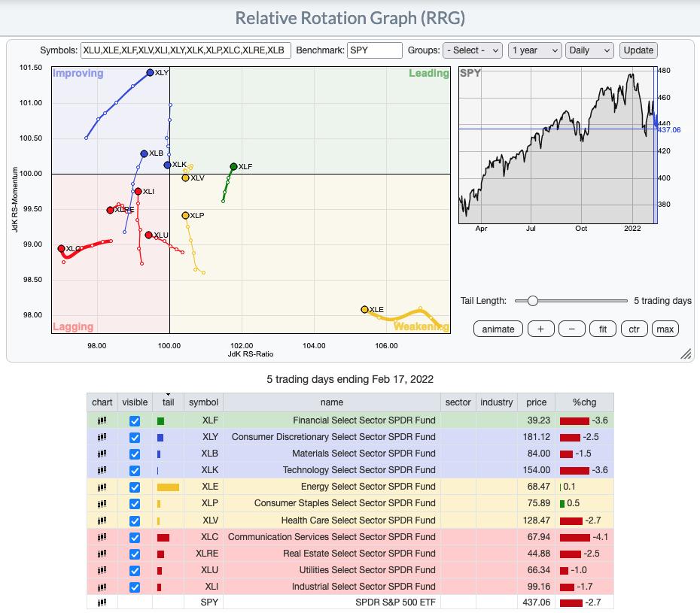This screenshot has width=700, height=613.
Task: Open chart icon for XLE row
Action: pyautogui.click(x=102, y=487)
